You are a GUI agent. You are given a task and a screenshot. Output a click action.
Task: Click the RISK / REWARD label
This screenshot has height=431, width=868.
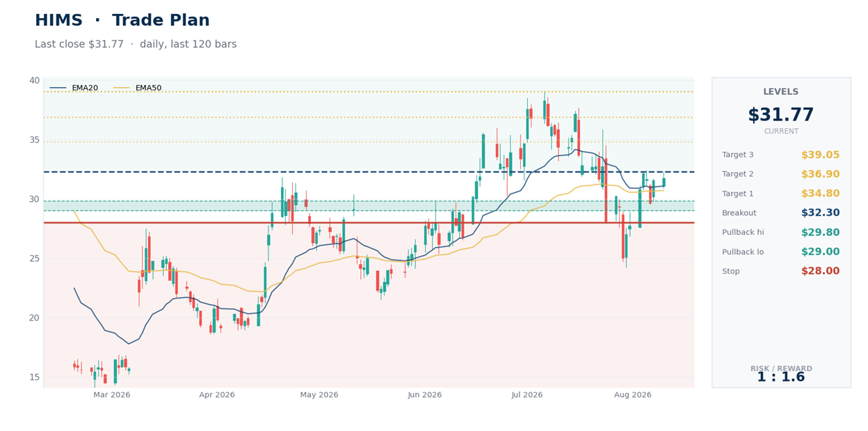781,369
